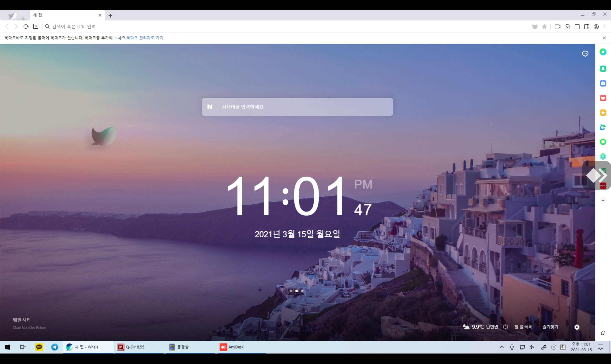Show hidden system tray icons
This screenshot has width=611, height=364.
tap(502, 347)
